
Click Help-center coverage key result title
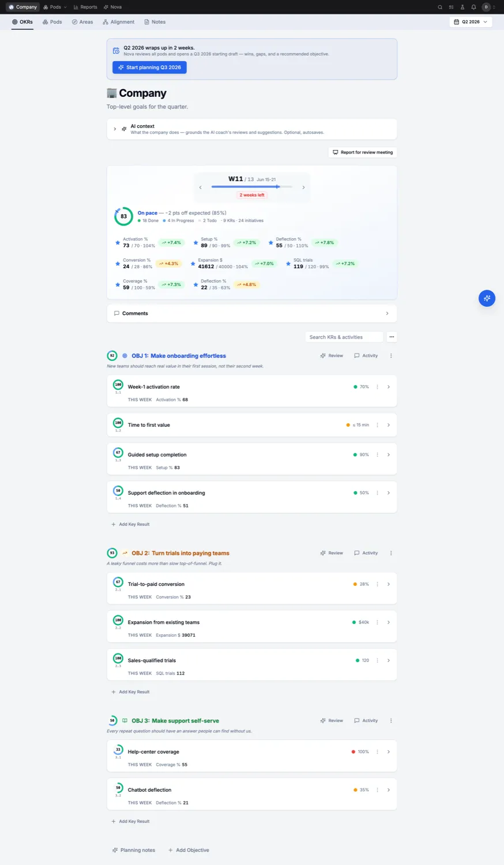point(153,752)
